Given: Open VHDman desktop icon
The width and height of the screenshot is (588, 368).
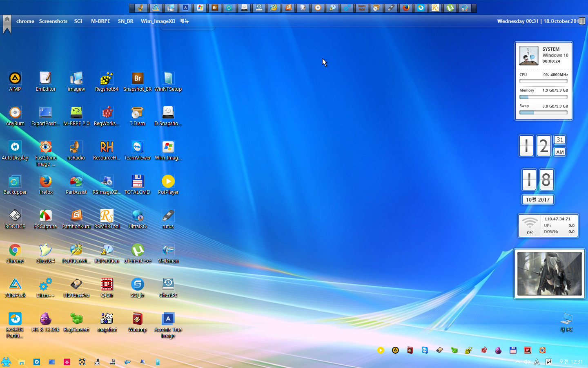Looking at the screenshot, I should pyautogui.click(x=168, y=253).
